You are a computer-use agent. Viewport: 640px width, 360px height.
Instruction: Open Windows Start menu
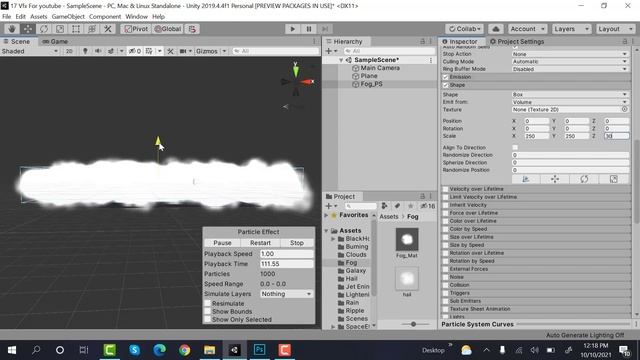point(11,350)
